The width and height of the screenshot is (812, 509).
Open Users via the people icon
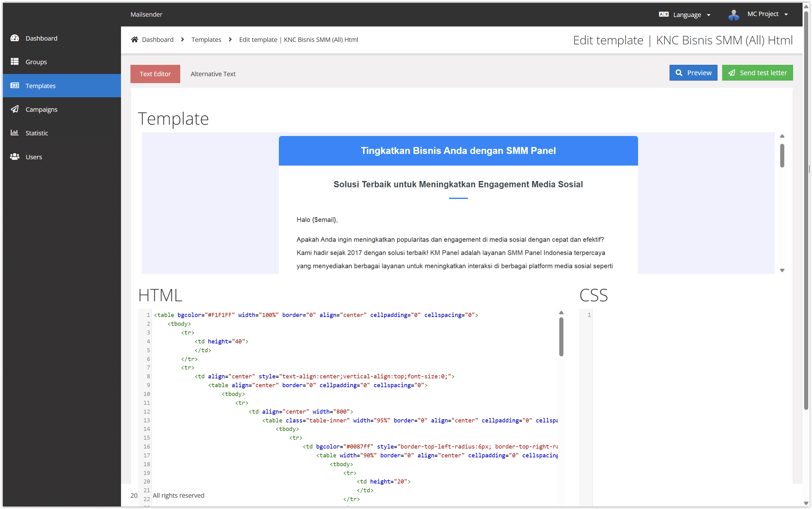click(15, 156)
